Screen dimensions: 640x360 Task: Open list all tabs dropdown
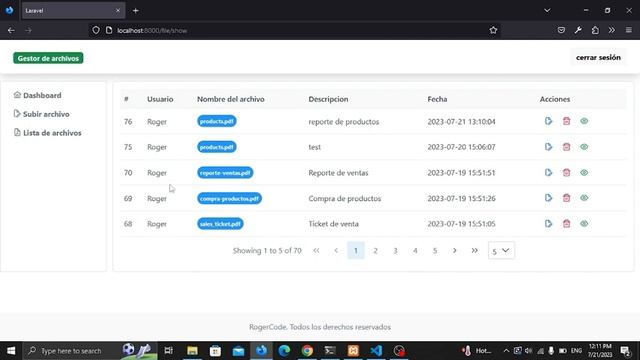pos(547,11)
